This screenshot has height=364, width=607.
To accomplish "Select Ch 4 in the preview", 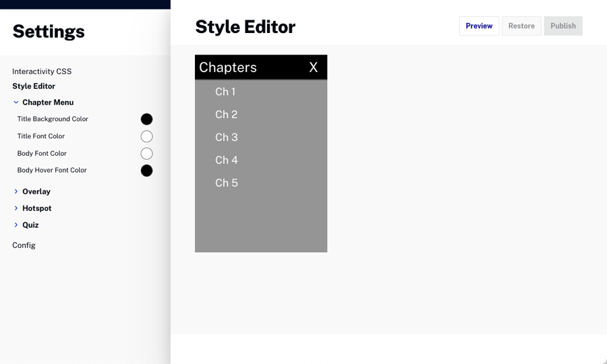I will click(x=226, y=160).
